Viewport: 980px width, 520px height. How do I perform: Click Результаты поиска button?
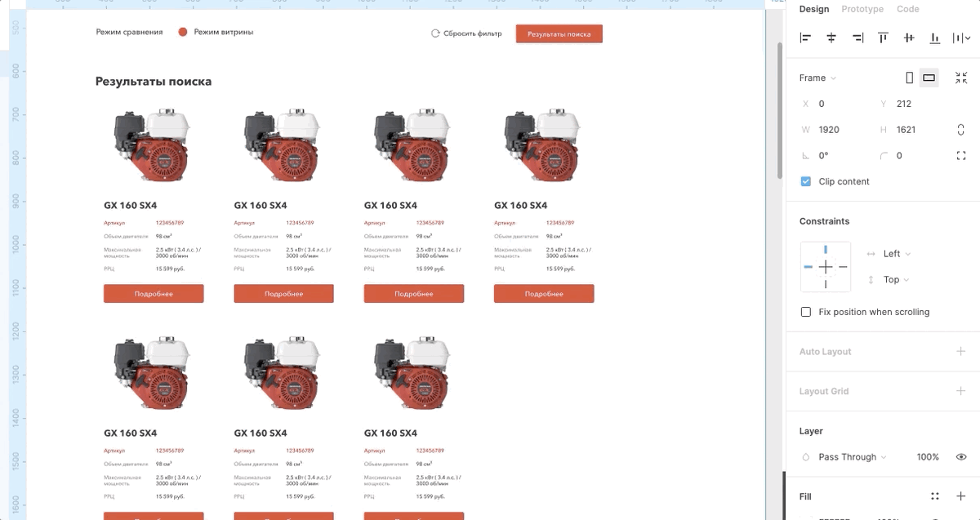click(559, 34)
